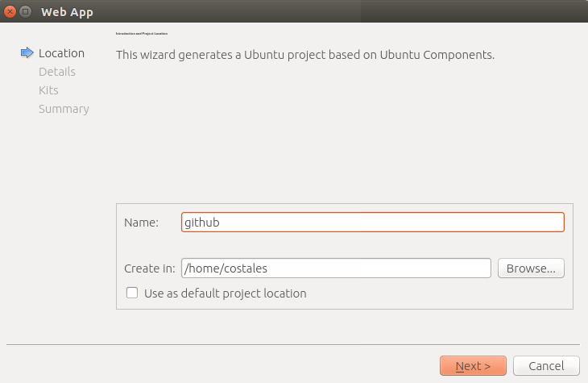Jump to the Summary wizard step
This screenshot has width=588, height=383.
[x=64, y=109]
